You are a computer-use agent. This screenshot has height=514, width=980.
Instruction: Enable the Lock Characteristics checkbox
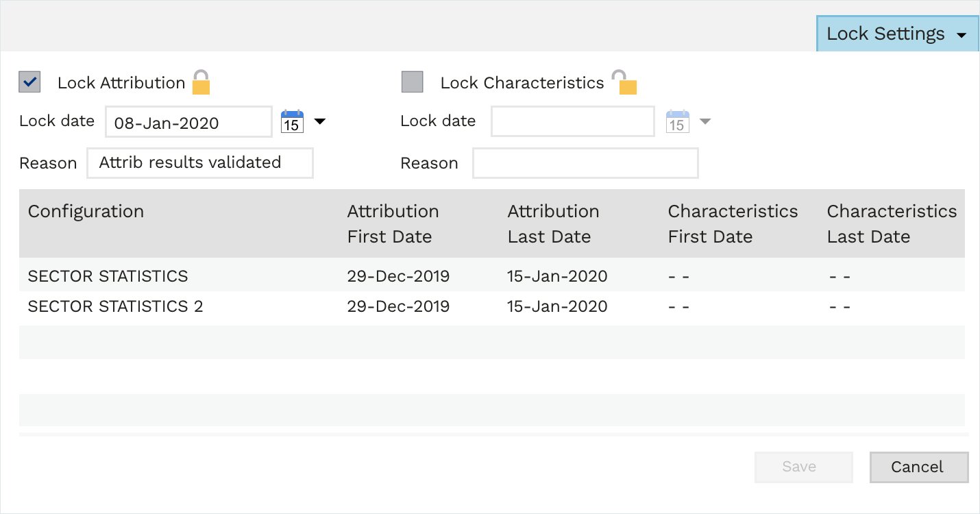[x=412, y=82]
